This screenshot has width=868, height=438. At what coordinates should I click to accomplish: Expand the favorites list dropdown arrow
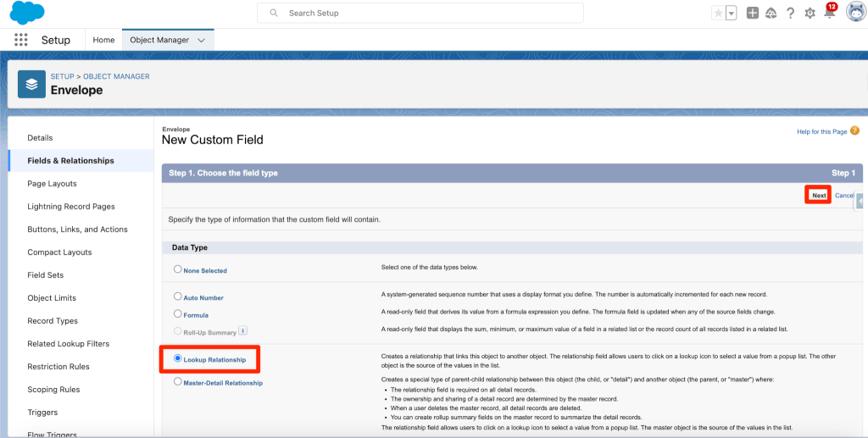pos(731,13)
